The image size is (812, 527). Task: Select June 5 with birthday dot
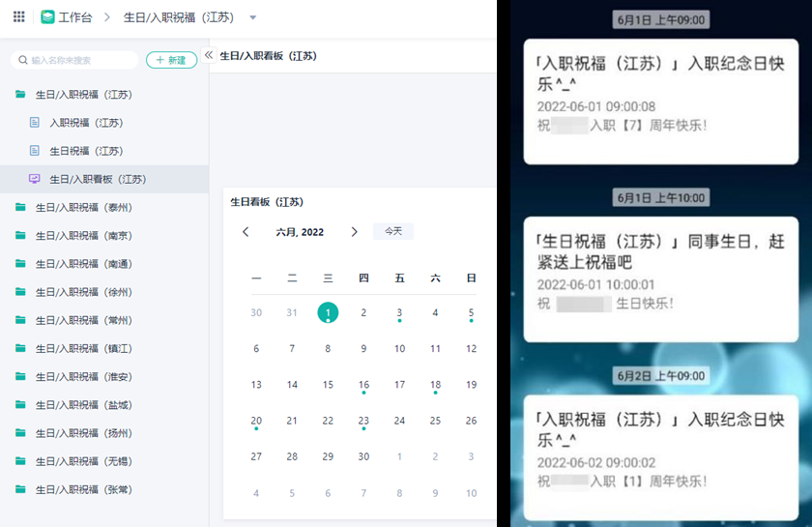point(471,313)
